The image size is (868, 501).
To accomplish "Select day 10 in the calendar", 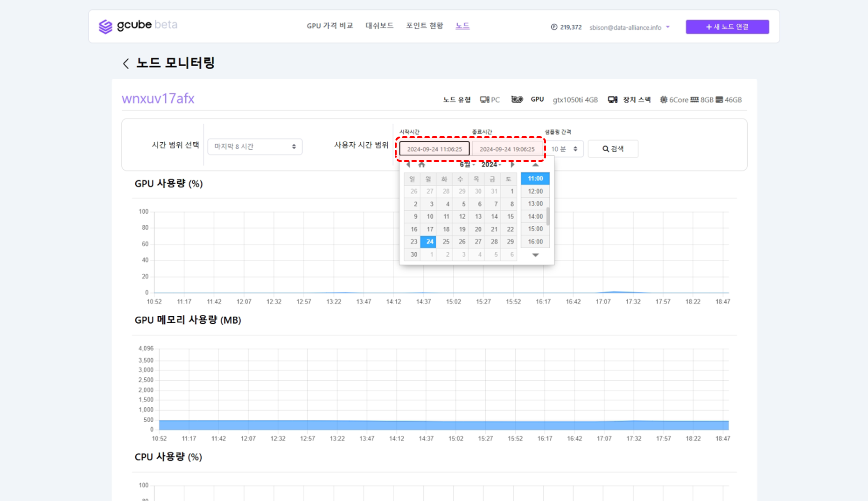I will click(428, 216).
